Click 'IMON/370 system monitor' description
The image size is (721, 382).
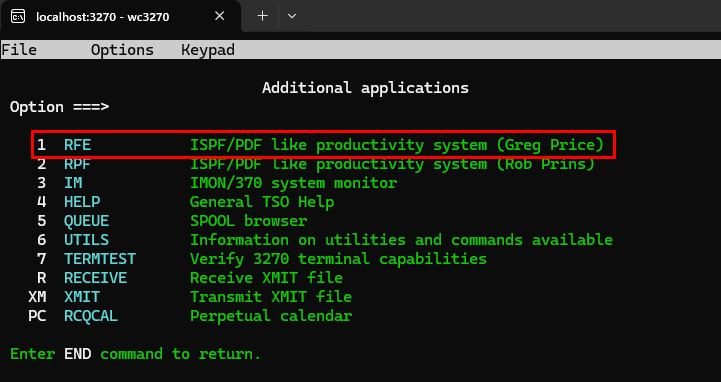293,183
